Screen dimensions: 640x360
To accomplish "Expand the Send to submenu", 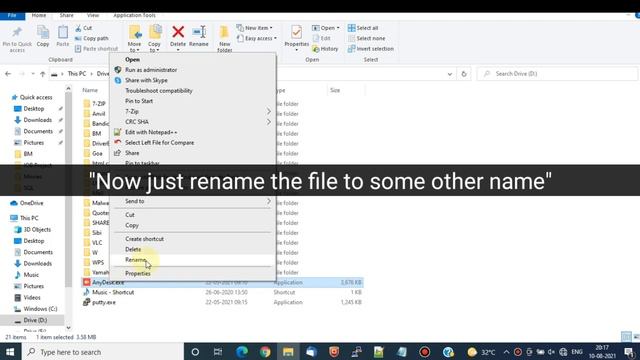I will point(192,201).
